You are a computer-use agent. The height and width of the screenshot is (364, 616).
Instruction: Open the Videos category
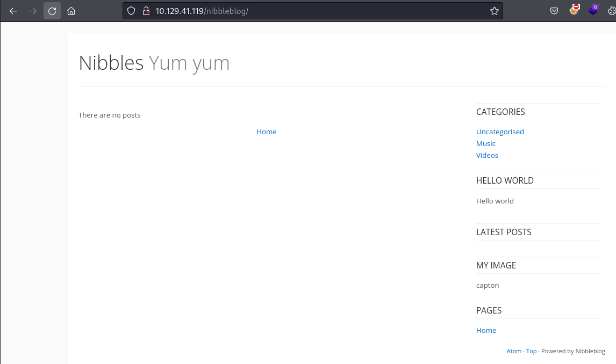click(487, 155)
